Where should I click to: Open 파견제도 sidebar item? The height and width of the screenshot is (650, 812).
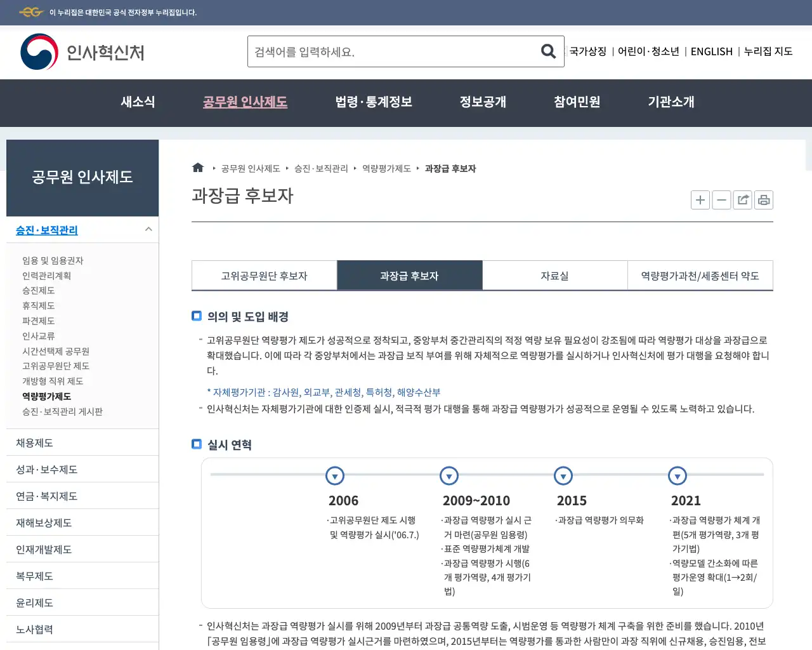[38, 321]
